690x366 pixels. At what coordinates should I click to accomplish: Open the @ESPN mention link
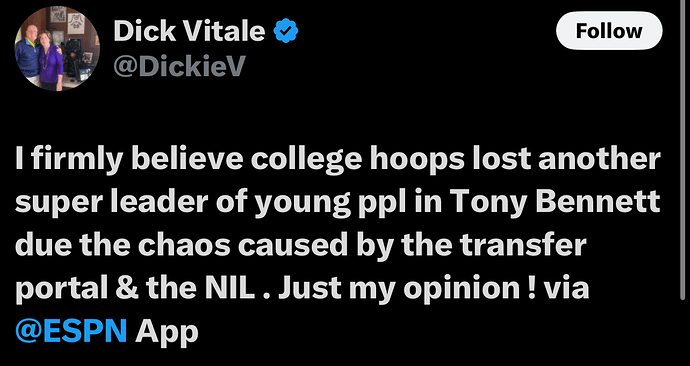tap(71, 330)
